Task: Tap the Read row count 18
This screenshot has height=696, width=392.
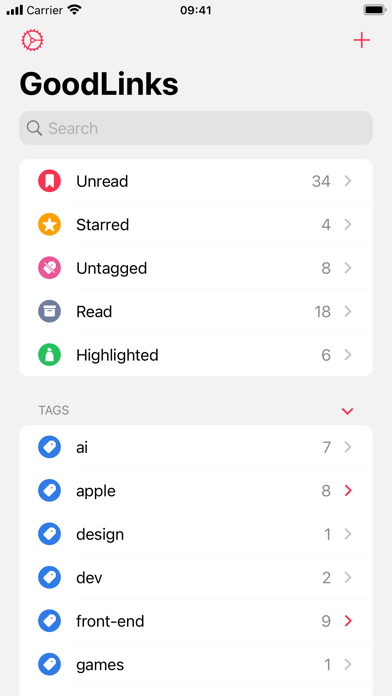Action: [x=323, y=312]
